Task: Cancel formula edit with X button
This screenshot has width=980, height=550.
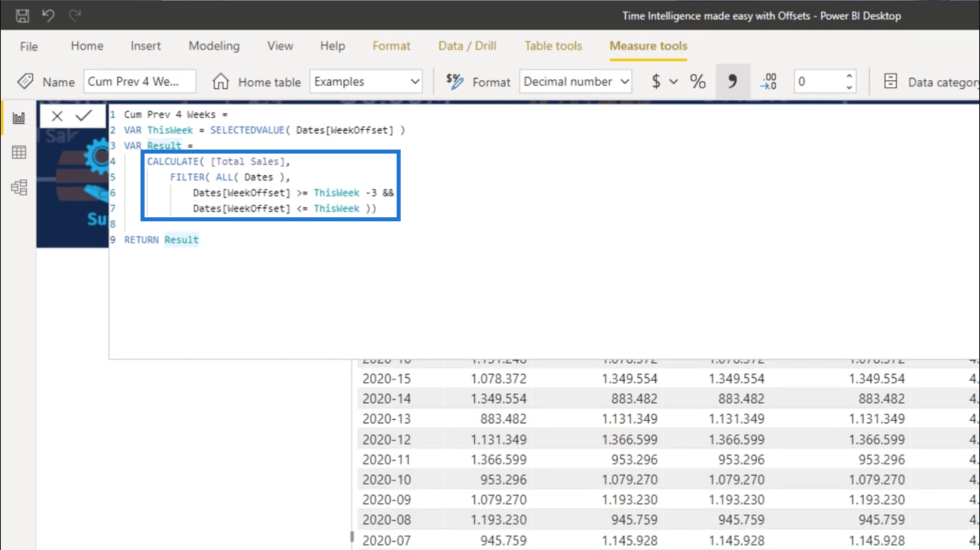Action: tap(57, 116)
